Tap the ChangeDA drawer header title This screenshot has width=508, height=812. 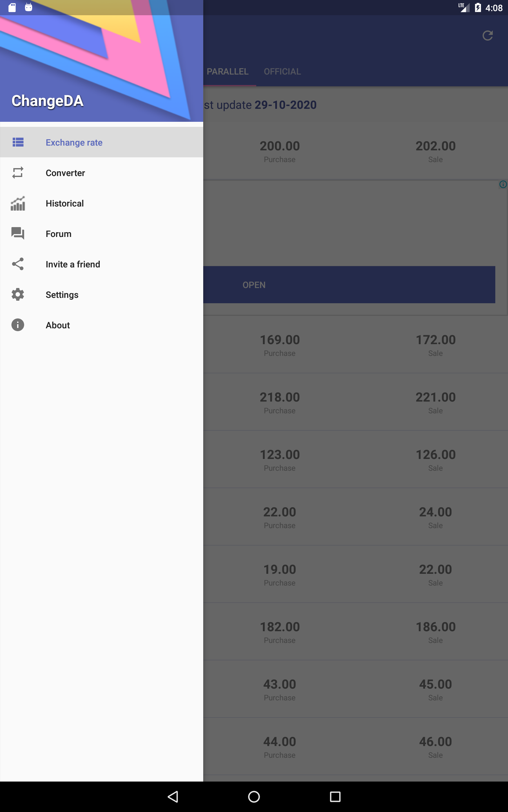(47, 101)
